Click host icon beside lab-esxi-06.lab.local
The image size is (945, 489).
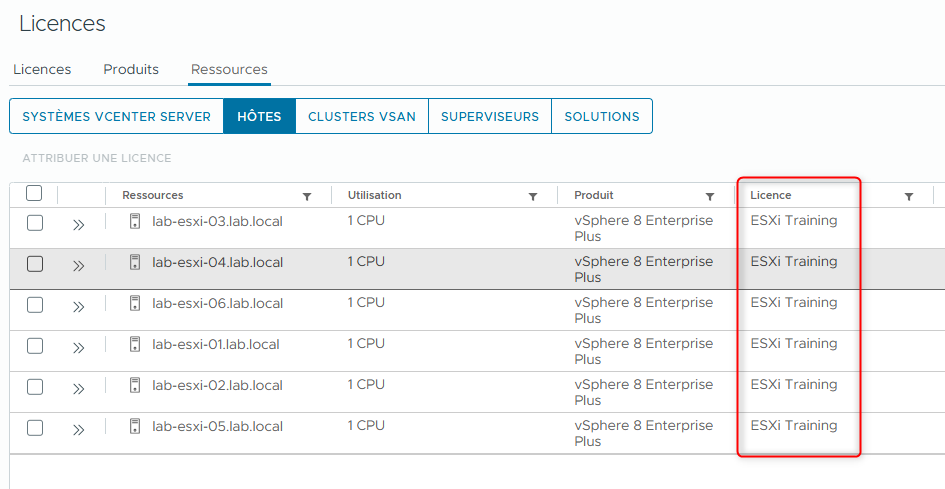[135, 303]
